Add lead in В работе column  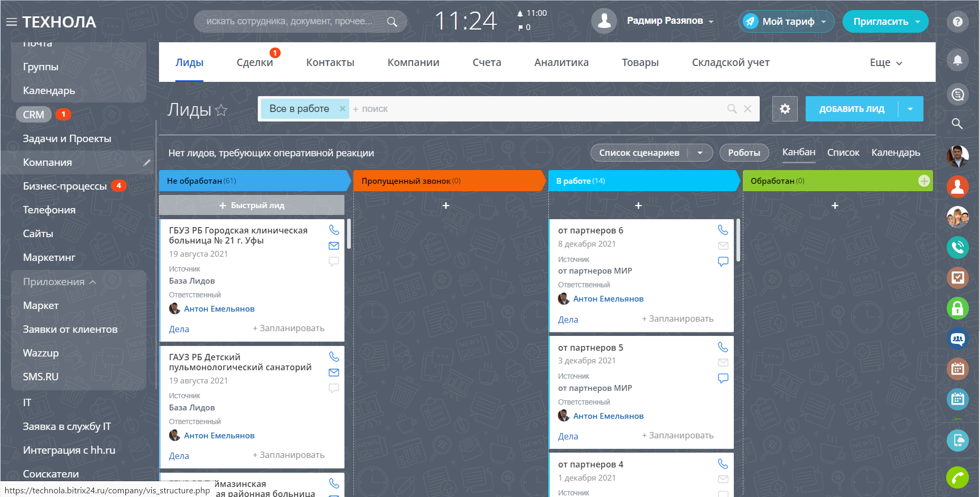coord(638,205)
